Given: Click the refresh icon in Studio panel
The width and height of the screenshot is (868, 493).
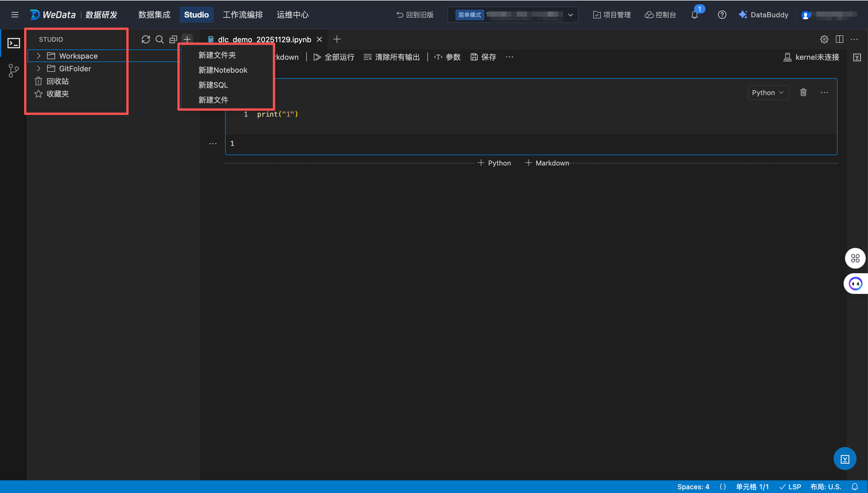Looking at the screenshot, I should pyautogui.click(x=146, y=40).
